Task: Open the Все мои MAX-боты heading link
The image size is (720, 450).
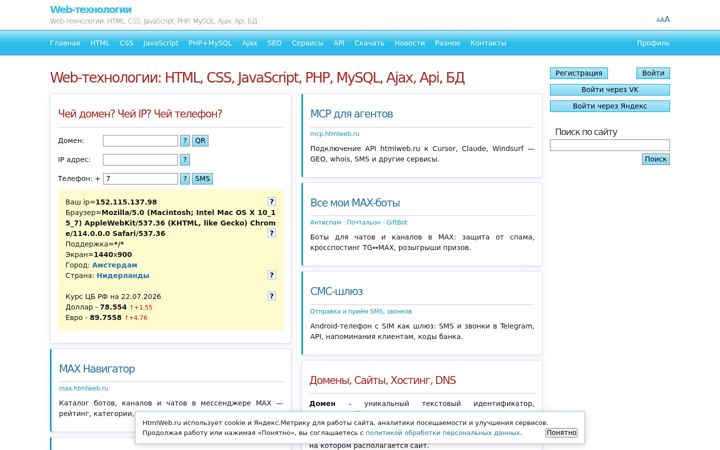Action: click(x=355, y=202)
